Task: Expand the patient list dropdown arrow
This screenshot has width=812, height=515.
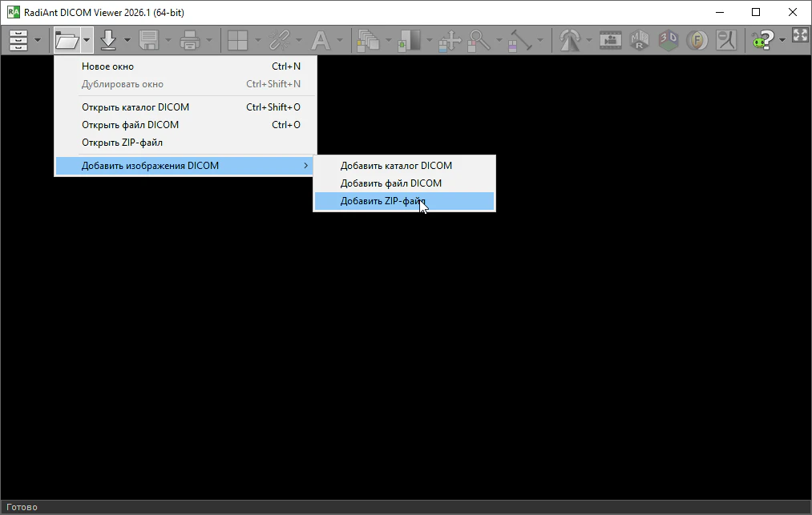Action: click(x=38, y=40)
